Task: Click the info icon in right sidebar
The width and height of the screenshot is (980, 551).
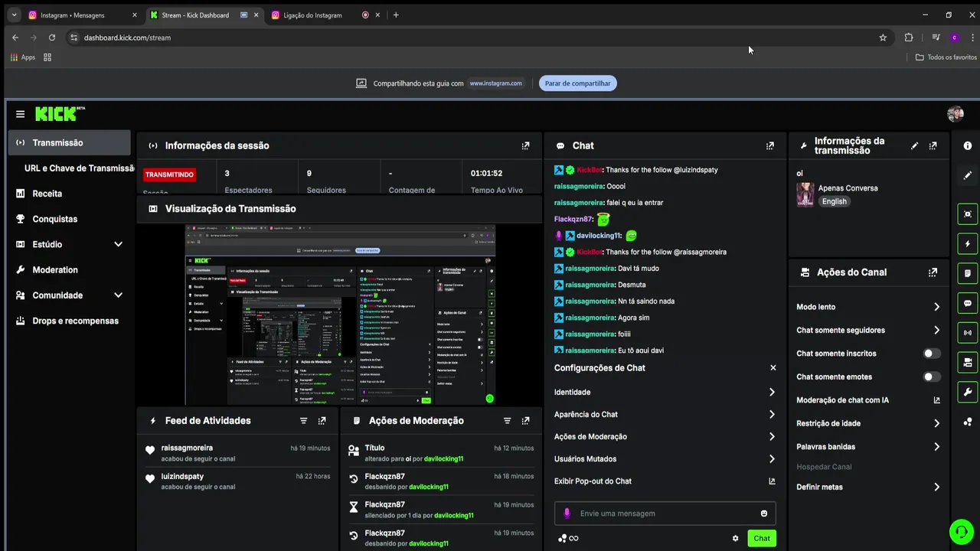Action: [968, 145]
